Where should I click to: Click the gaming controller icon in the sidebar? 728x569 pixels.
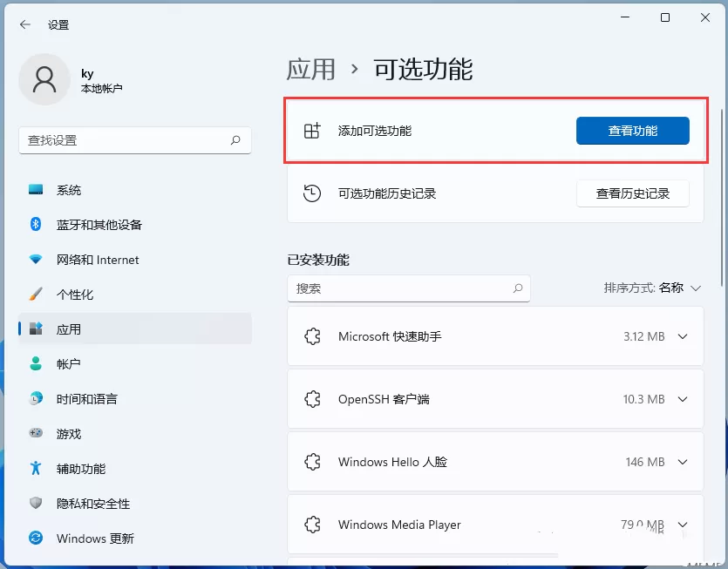[x=36, y=433]
